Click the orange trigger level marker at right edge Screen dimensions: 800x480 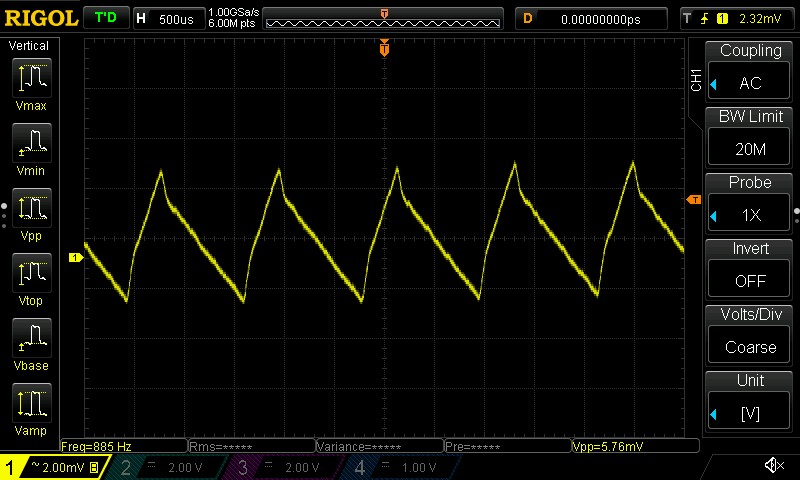pyautogui.click(x=694, y=199)
